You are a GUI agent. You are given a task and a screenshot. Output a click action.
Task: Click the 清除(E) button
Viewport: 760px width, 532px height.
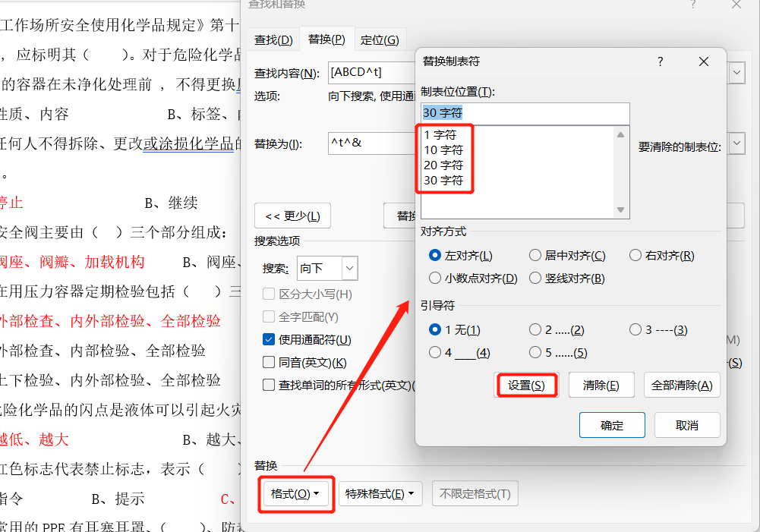pyautogui.click(x=601, y=386)
